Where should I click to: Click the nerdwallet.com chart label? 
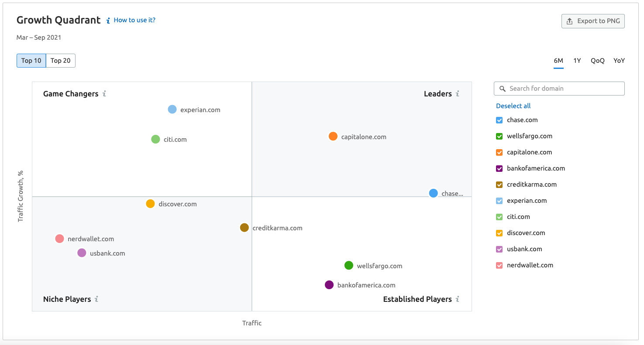pyautogui.click(x=91, y=239)
